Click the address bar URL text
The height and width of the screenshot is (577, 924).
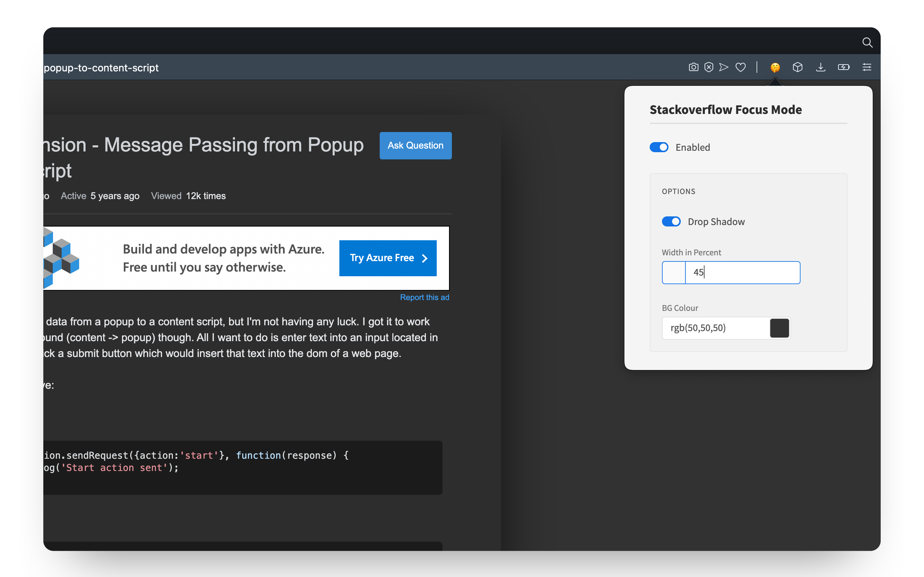(101, 68)
